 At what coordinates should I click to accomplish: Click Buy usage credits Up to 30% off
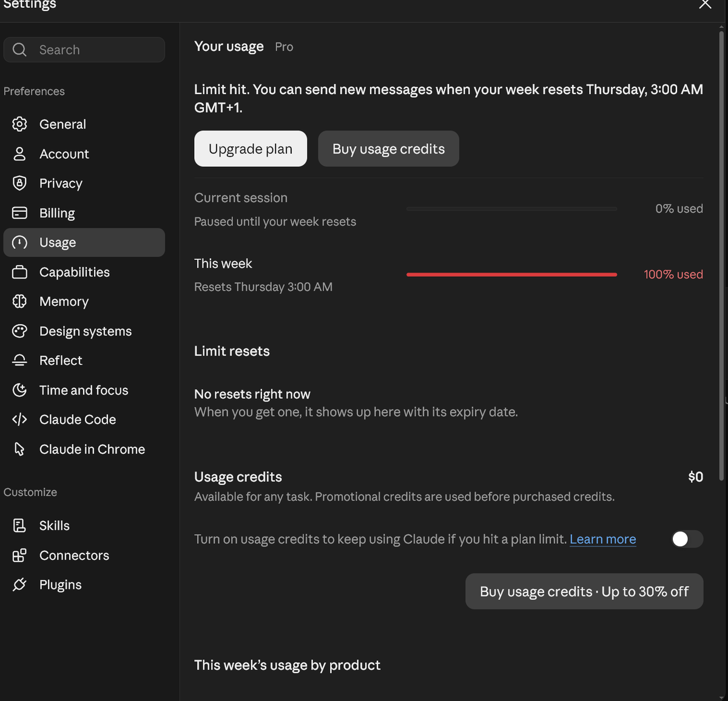click(x=584, y=591)
